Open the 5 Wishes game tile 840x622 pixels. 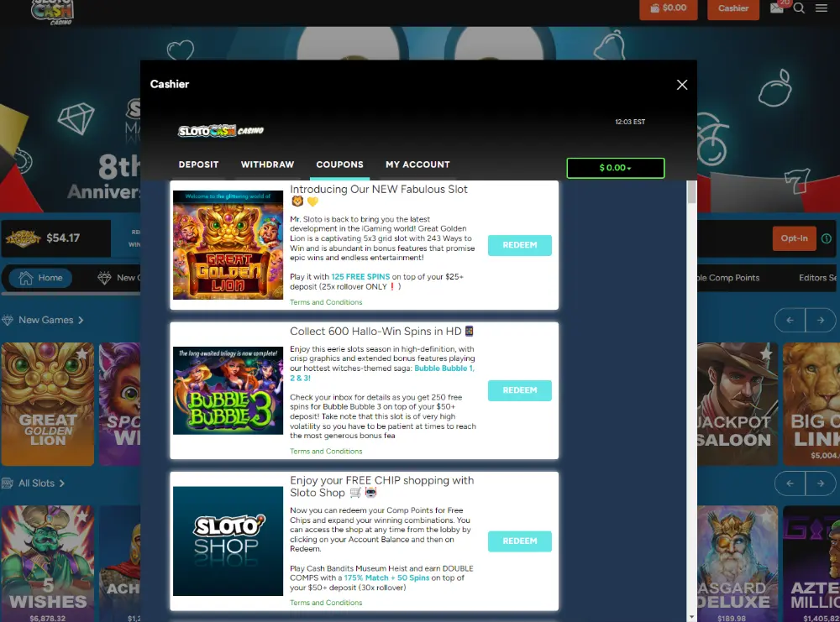(48, 563)
